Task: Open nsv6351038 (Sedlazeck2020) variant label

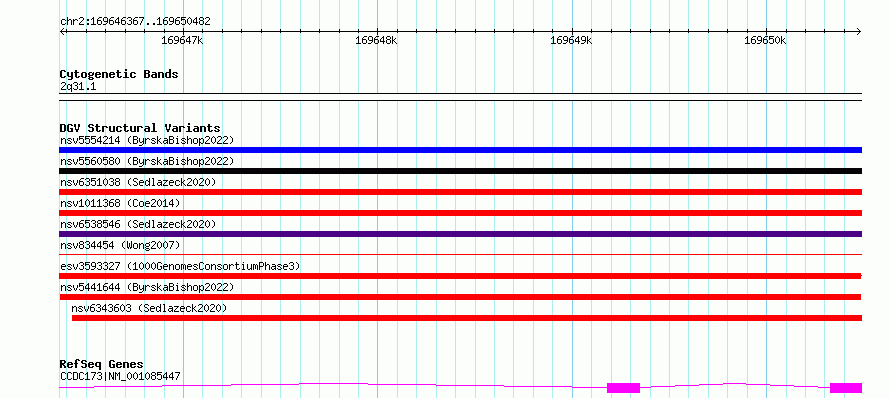Action: click(x=138, y=182)
